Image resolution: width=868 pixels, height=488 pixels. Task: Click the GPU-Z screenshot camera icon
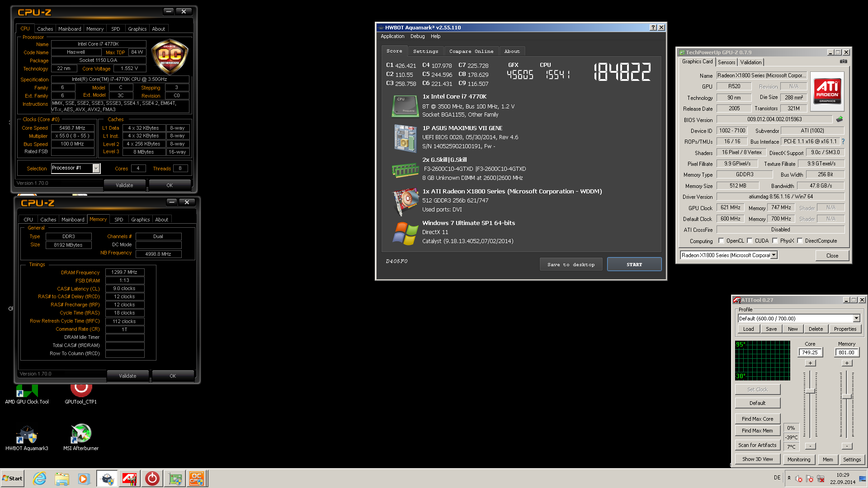(843, 61)
